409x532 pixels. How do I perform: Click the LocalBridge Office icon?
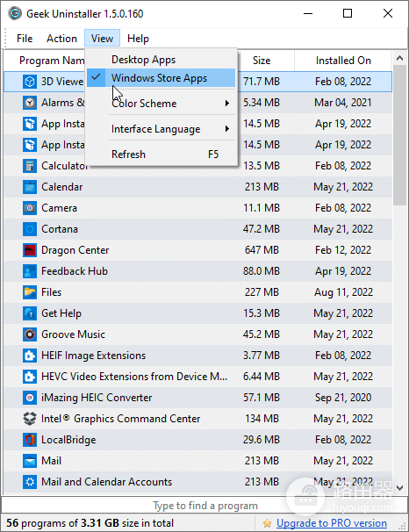pos(30,440)
